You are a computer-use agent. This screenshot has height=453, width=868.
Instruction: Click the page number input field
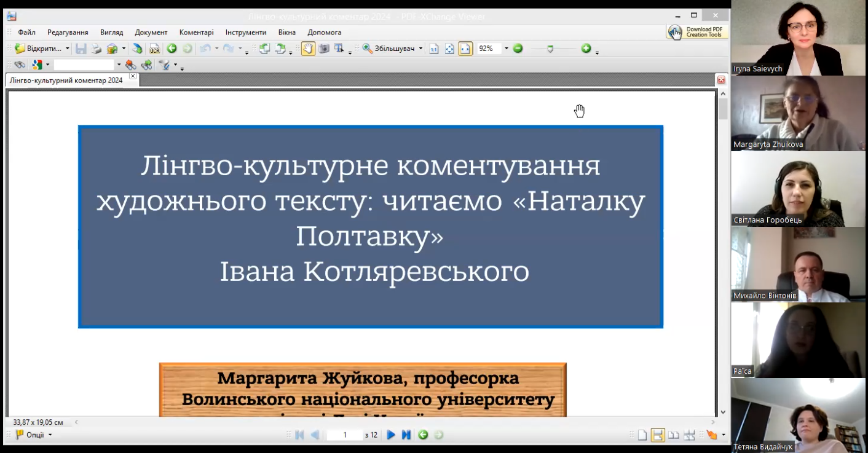[344, 435]
